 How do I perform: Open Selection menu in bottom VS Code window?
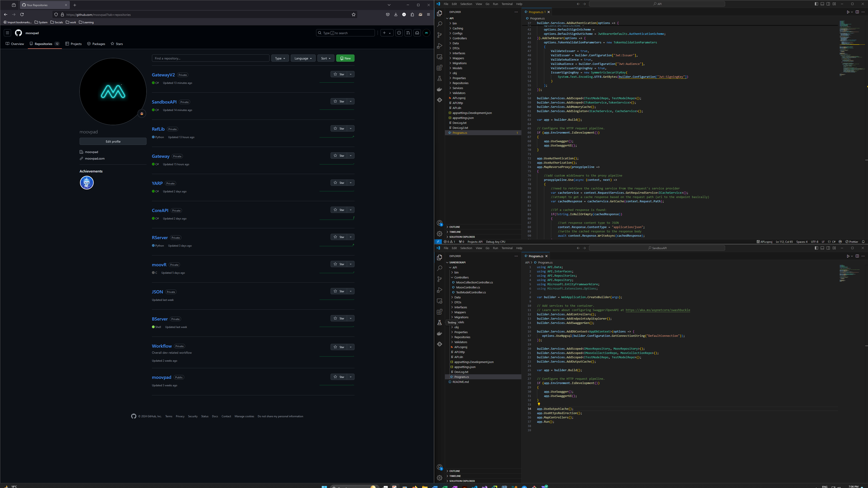pos(466,248)
